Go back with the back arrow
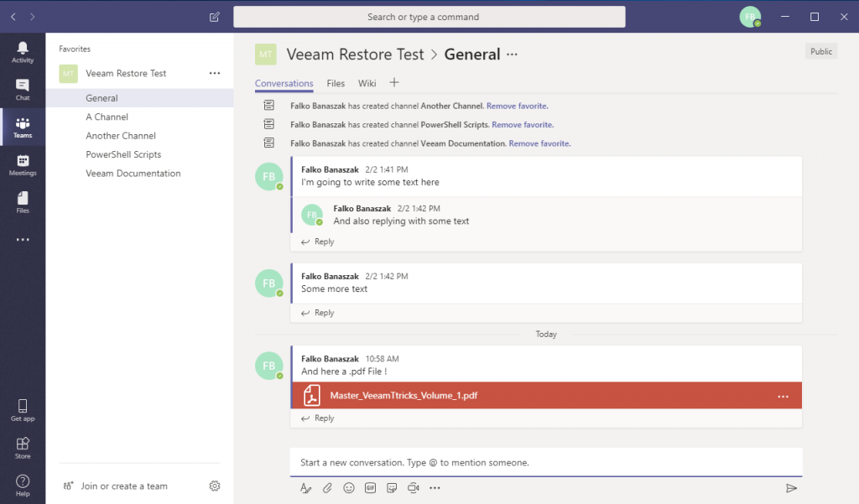This screenshot has height=504, width=859. (x=13, y=17)
